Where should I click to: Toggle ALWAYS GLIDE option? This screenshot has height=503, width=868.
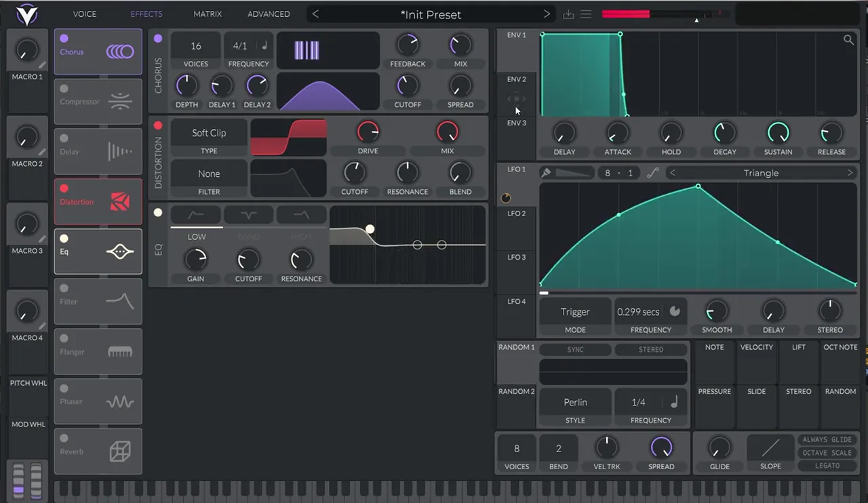827,440
